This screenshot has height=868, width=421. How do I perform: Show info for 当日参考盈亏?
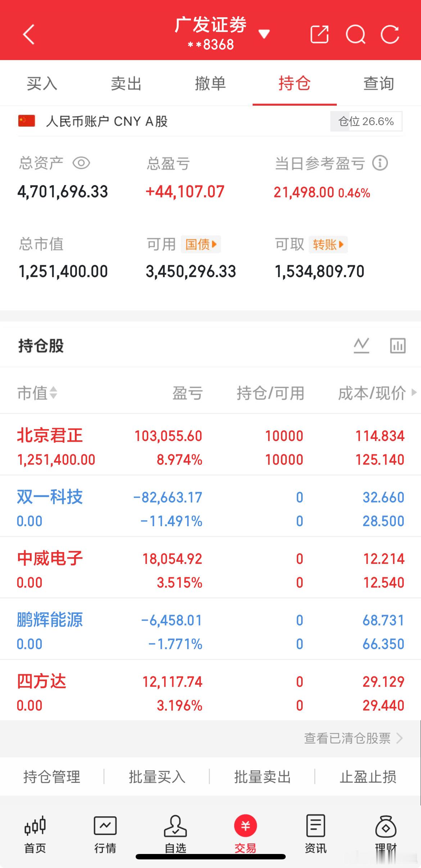tap(380, 163)
